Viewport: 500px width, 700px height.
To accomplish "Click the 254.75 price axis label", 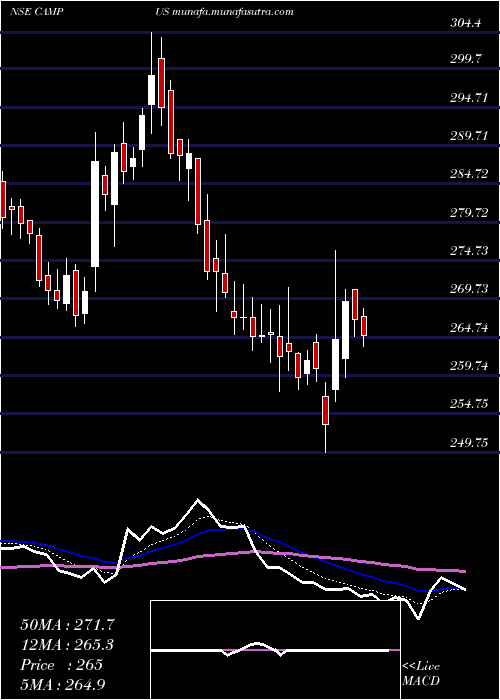I will point(469,405).
